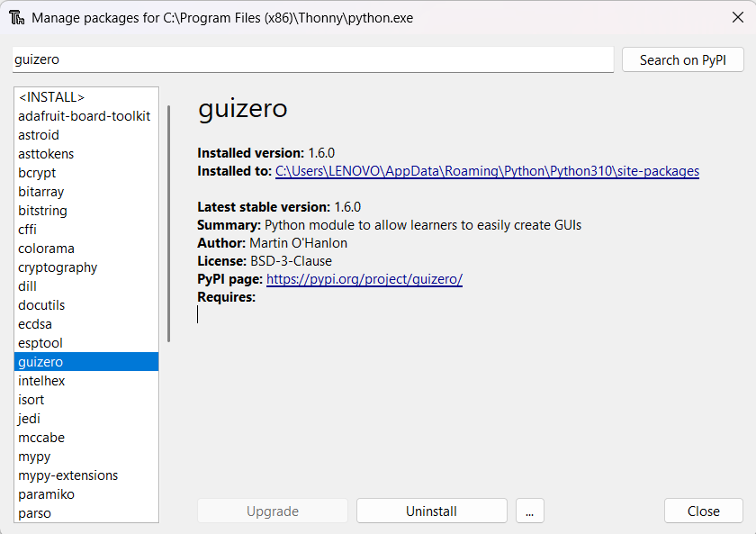Close the Manage packages window
Viewport: 756px width, 534px height.
[x=737, y=18]
